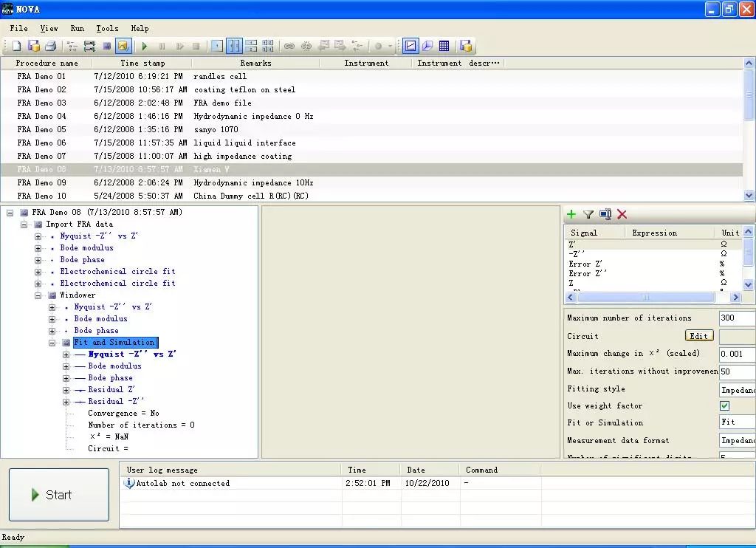Click the Pause toolbar icon

pyautogui.click(x=162, y=46)
